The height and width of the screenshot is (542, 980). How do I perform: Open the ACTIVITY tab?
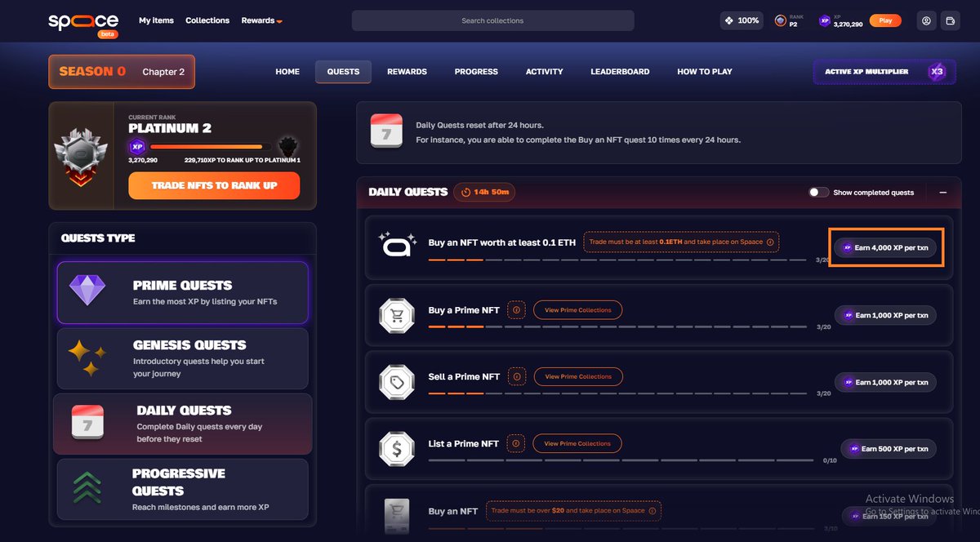tap(545, 72)
